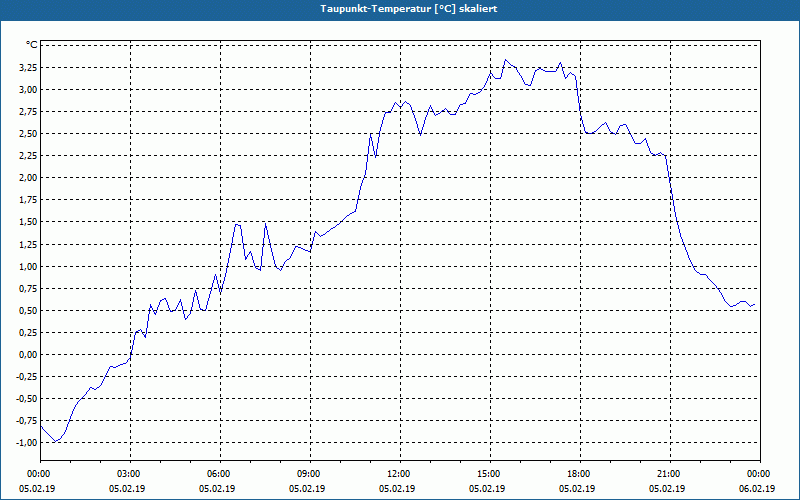Image resolution: width=800 pixels, height=500 pixels.
Task: Click the 0,25 y-axis value
Action: [x=29, y=333]
